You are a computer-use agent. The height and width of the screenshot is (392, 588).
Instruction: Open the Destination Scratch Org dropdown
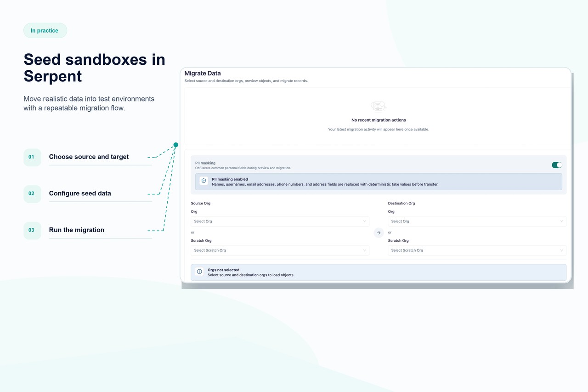coord(477,250)
